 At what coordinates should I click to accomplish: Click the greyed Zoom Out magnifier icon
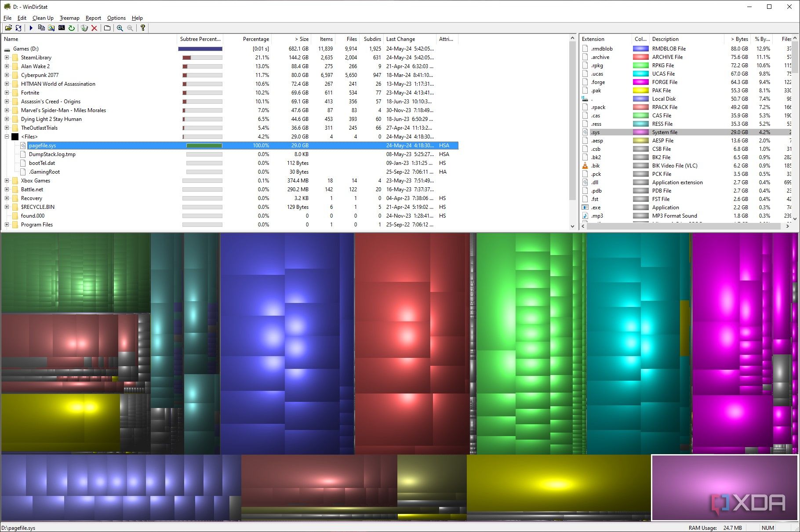point(130,28)
